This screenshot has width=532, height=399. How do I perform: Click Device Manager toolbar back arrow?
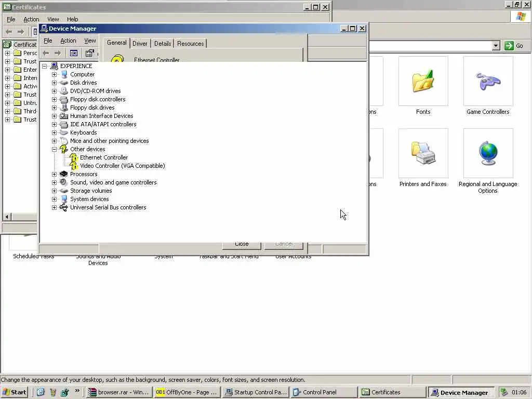(x=46, y=54)
